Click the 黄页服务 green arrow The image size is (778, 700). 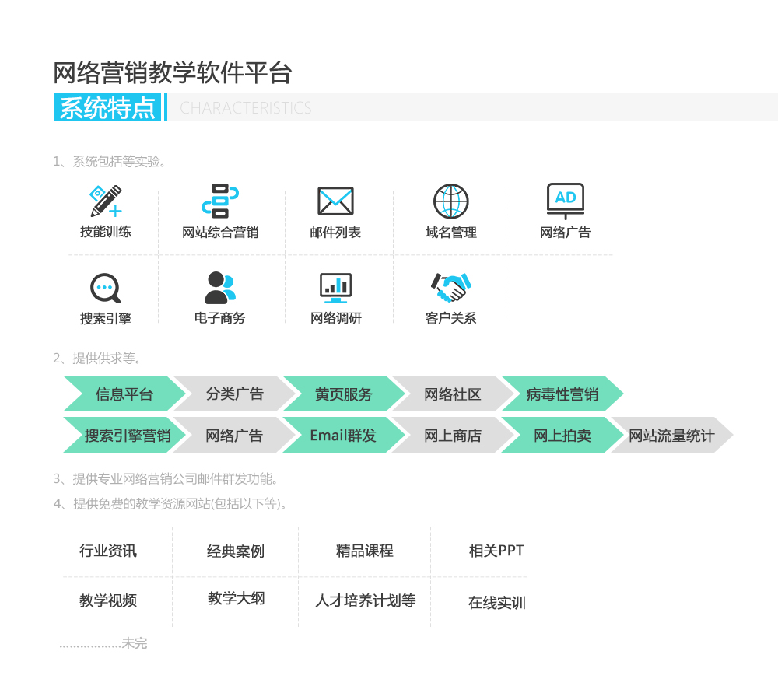tap(343, 394)
